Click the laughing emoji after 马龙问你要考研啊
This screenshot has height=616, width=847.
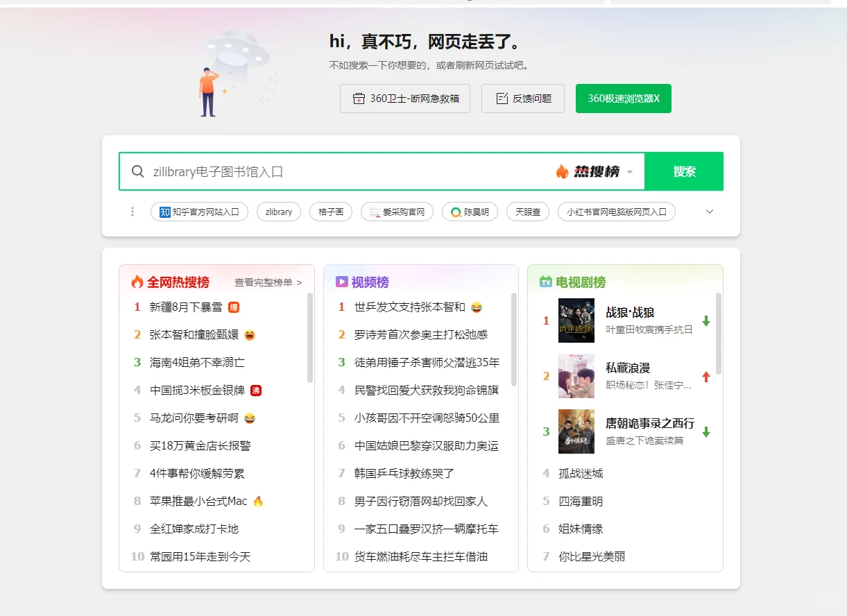(x=250, y=418)
